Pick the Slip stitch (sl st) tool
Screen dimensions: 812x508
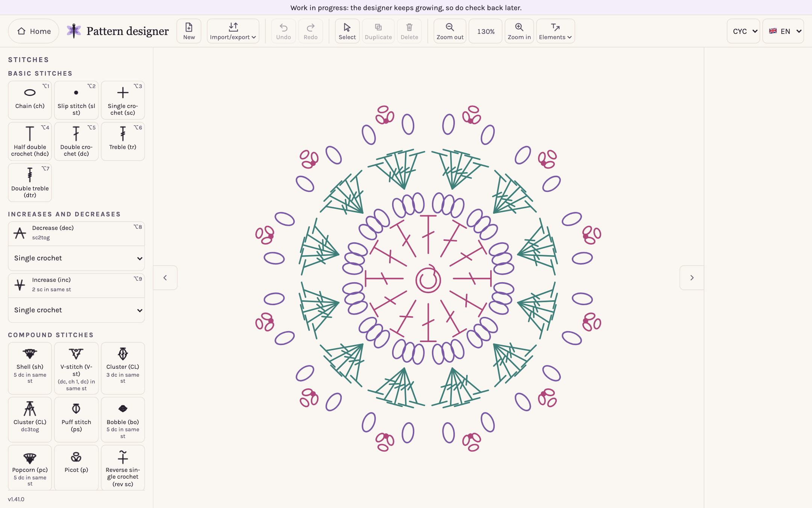click(x=76, y=100)
